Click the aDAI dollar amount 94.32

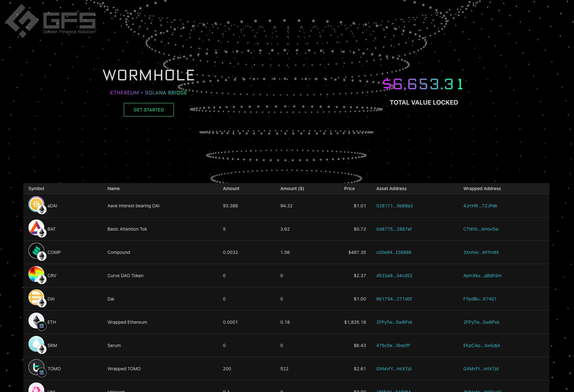click(286, 206)
